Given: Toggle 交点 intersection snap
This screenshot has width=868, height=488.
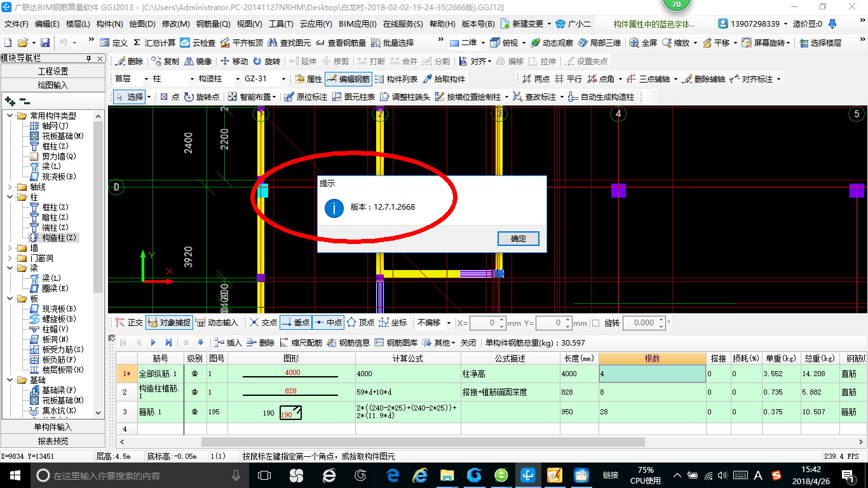Looking at the screenshot, I should [263, 323].
